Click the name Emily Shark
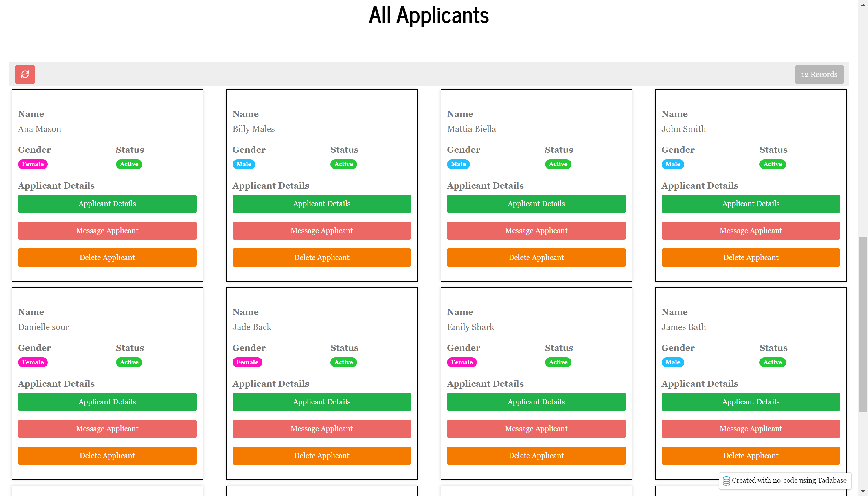The height and width of the screenshot is (496, 868). point(470,327)
